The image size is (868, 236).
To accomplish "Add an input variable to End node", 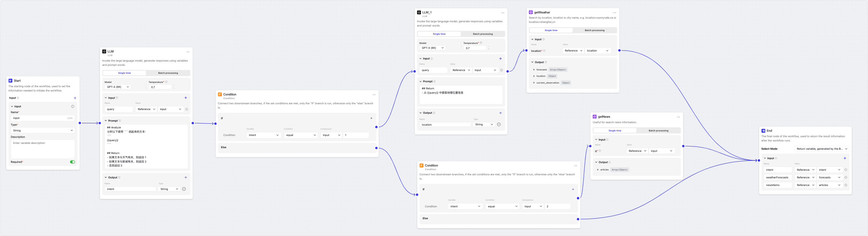I will 845,158.
